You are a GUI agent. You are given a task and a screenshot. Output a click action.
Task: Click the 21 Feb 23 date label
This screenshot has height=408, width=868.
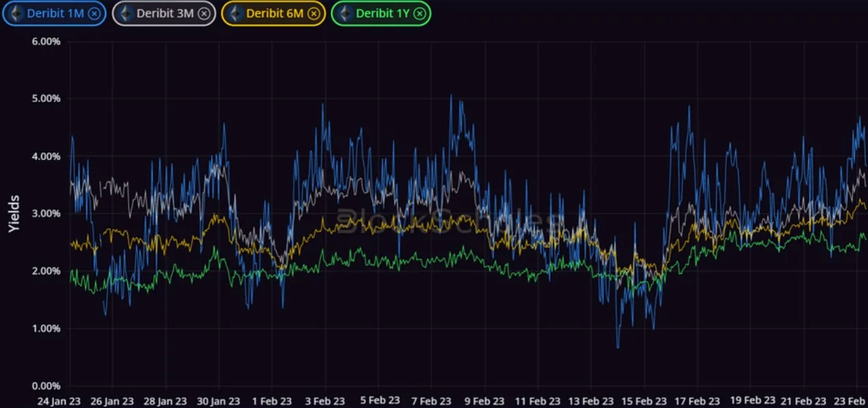tap(804, 401)
